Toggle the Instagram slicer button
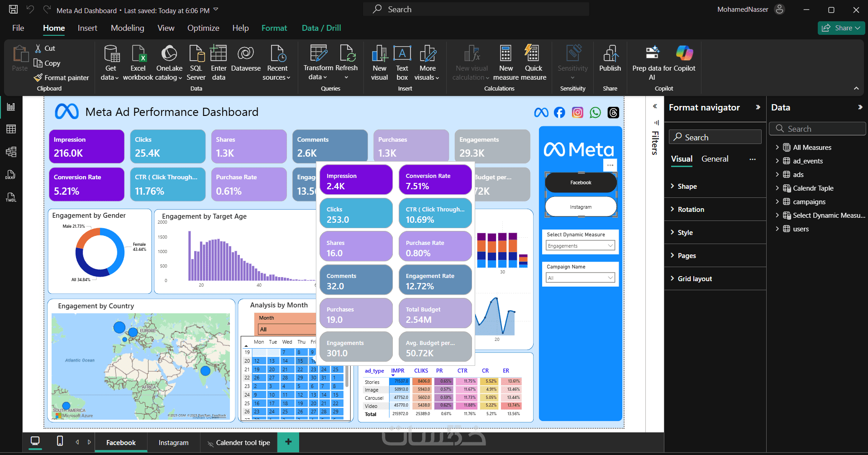This screenshot has height=455, width=868. pos(581,207)
